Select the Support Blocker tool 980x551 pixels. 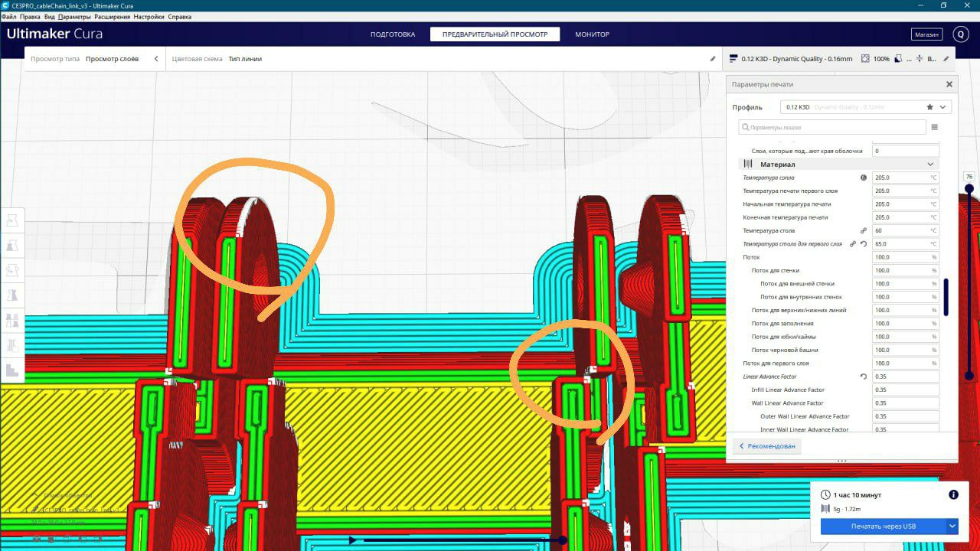[x=12, y=345]
